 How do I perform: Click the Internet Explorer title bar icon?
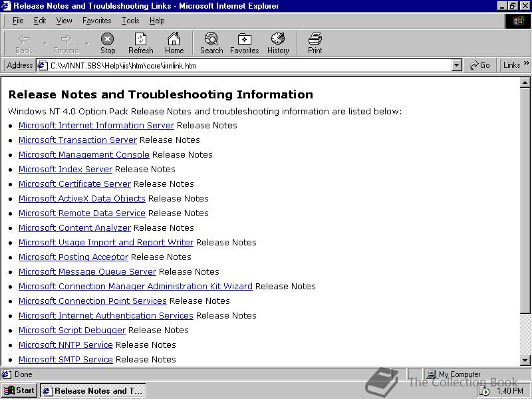(7, 6)
